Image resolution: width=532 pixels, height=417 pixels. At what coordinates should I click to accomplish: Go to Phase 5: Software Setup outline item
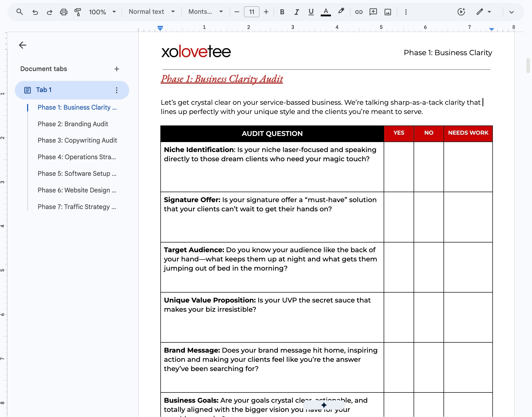click(77, 173)
